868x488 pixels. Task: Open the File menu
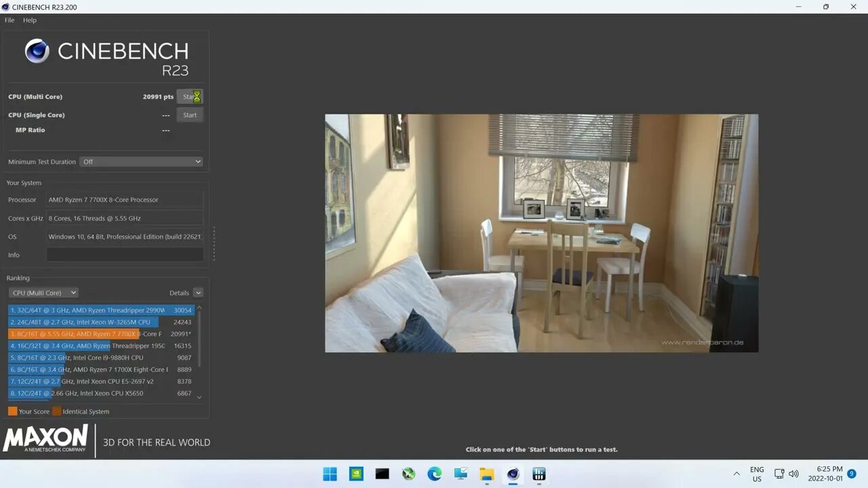pyautogui.click(x=9, y=20)
